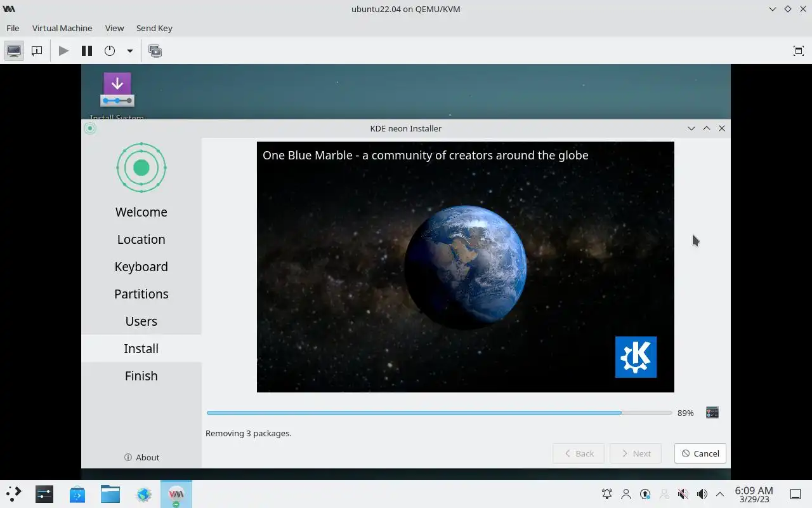
Task: Click the virt-manager title bar dropdown chevron
Action: click(x=773, y=9)
